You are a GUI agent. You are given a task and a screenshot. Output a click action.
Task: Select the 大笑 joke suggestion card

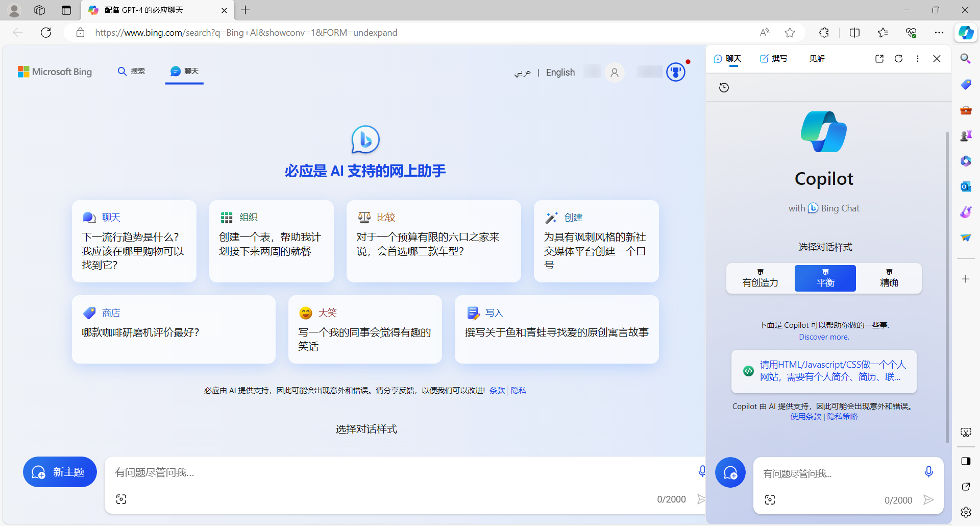(x=365, y=329)
